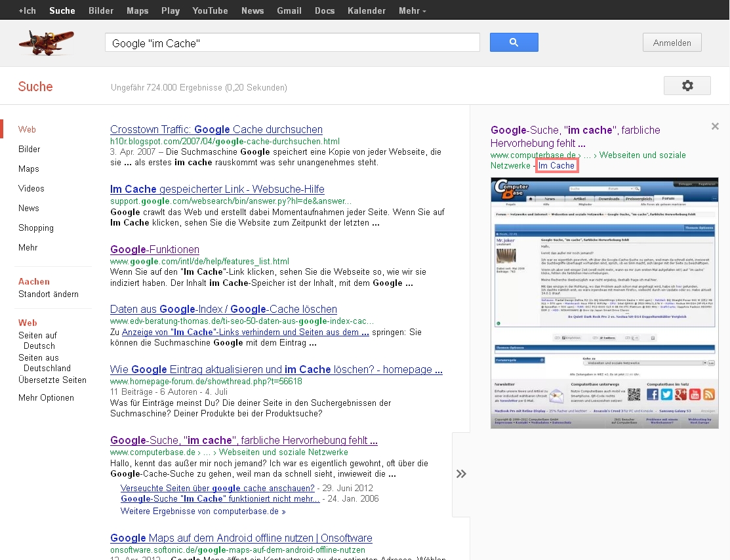Select Übersetzte Seiten filter

(x=52, y=380)
